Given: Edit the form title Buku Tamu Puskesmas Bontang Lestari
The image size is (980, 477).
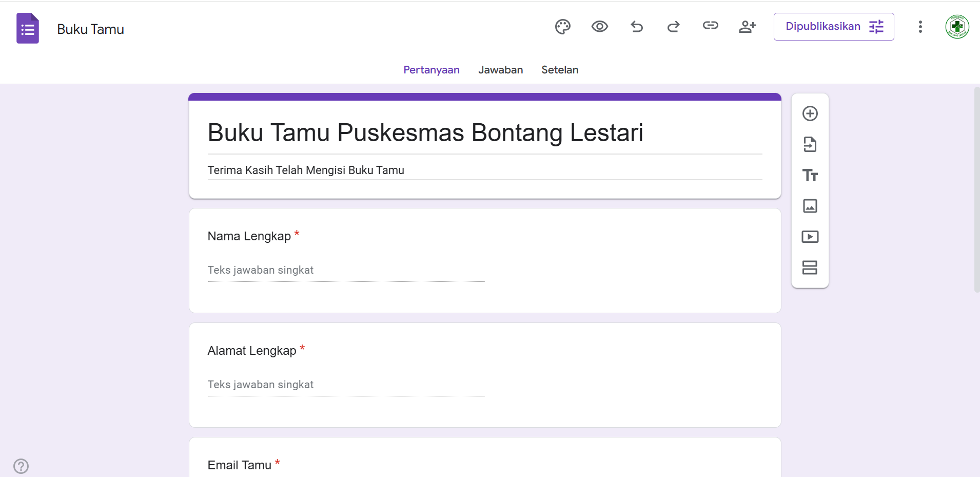Looking at the screenshot, I should pyautogui.click(x=485, y=132).
